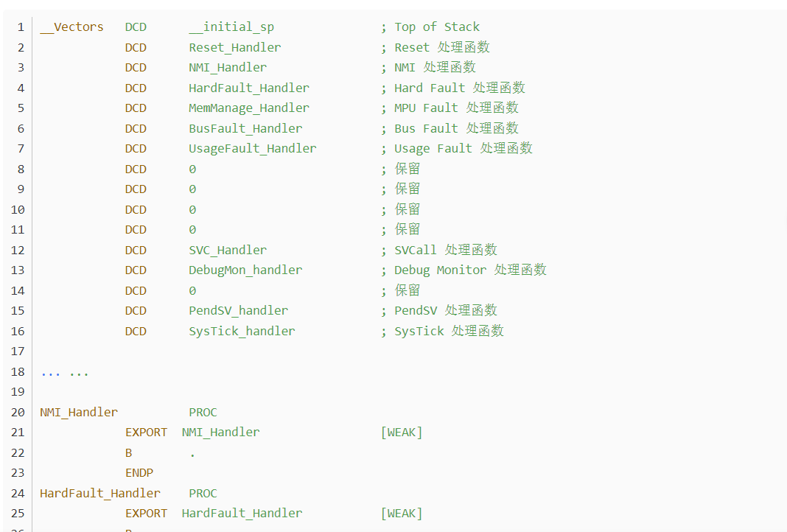The width and height of the screenshot is (787, 532).
Task: Click UsageFault_Handler on line 7
Action: [253, 149]
